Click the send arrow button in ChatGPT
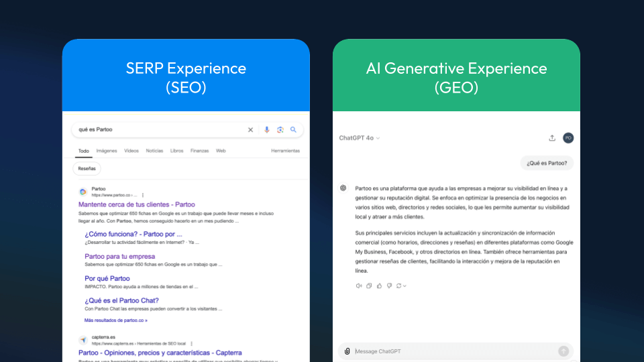 point(563,351)
